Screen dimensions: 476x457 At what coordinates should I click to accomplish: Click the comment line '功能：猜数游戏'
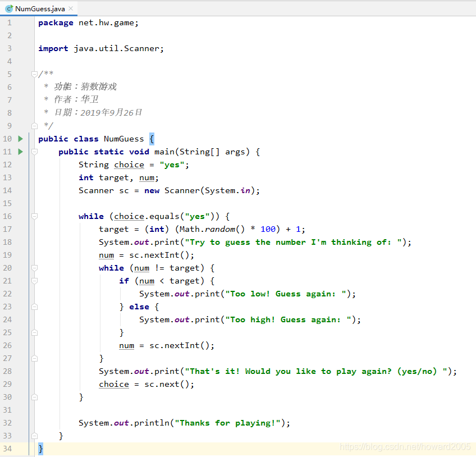pos(85,87)
